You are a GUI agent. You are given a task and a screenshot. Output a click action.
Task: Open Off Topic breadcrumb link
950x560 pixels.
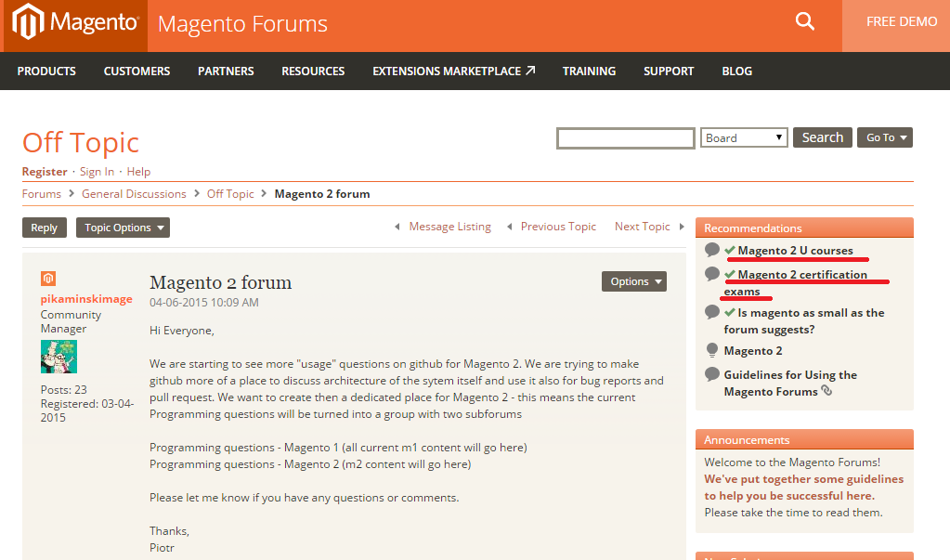coord(230,194)
